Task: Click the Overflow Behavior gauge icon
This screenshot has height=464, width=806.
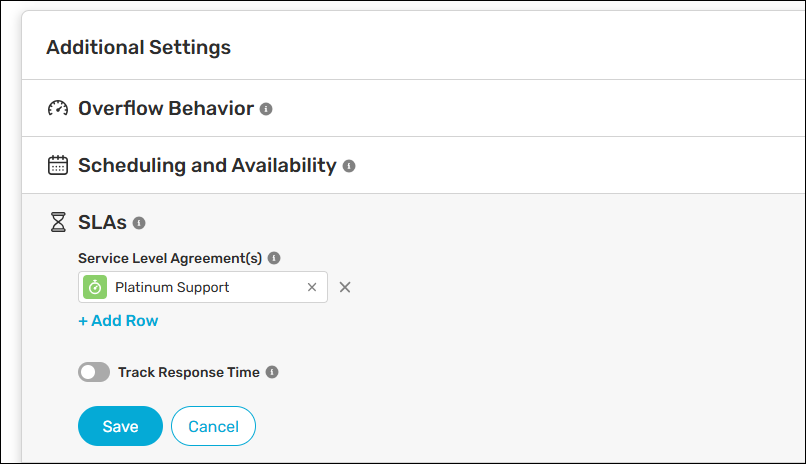Action: (58, 108)
